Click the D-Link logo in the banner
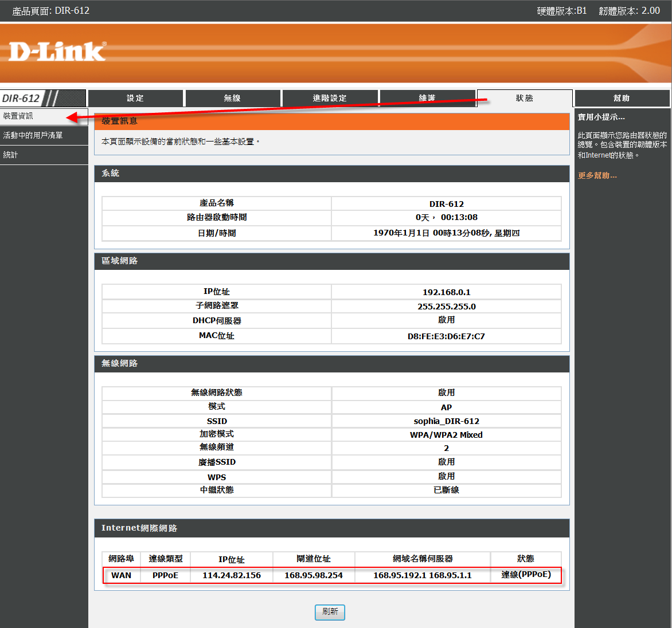The image size is (672, 628). click(57, 52)
